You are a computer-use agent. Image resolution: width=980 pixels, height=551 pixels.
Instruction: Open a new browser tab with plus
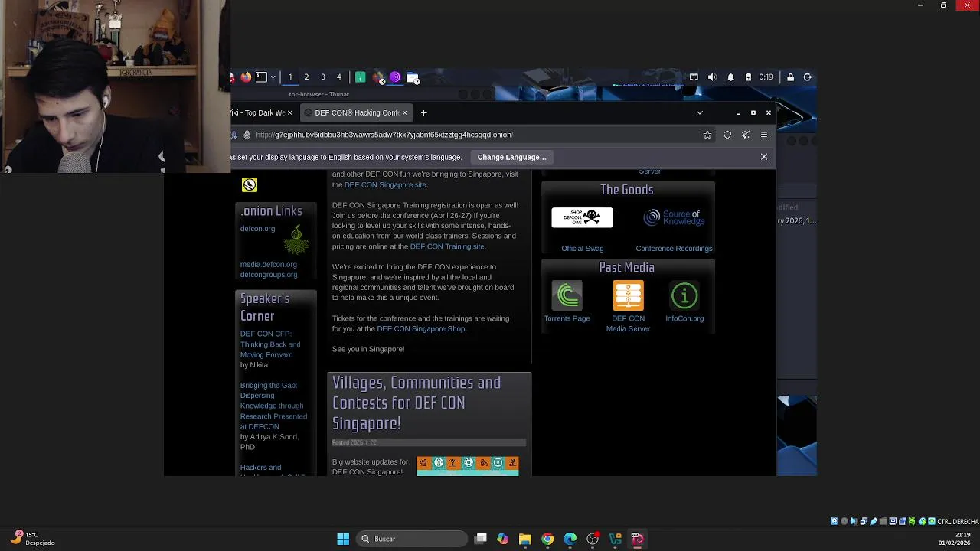423,112
